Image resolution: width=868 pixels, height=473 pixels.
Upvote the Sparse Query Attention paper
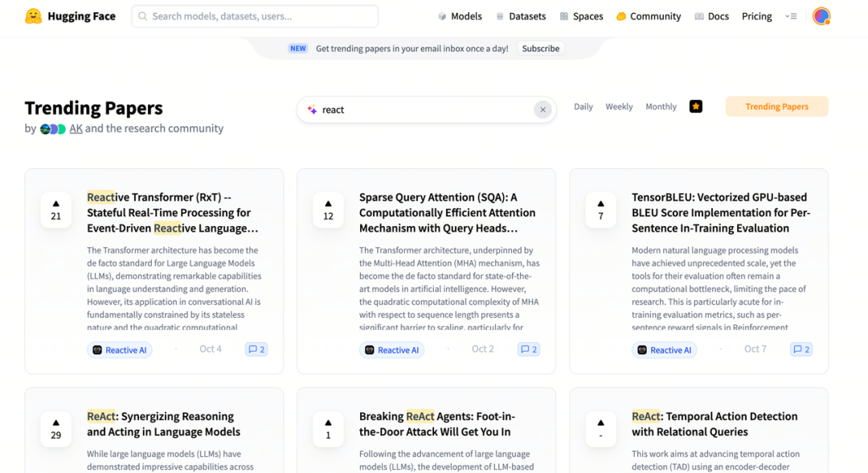[328, 210]
